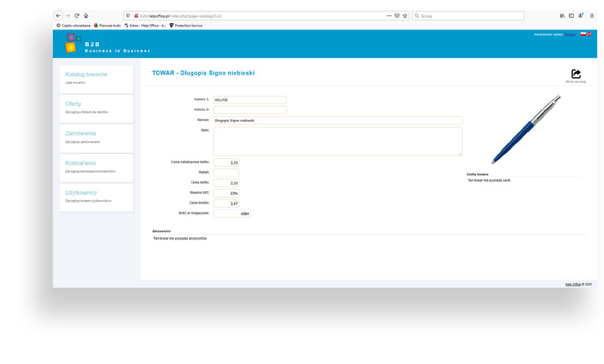Click the logout link beside Administrator (admin)
The width and height of the screenshot is (604, 364).
coord(570,35)
